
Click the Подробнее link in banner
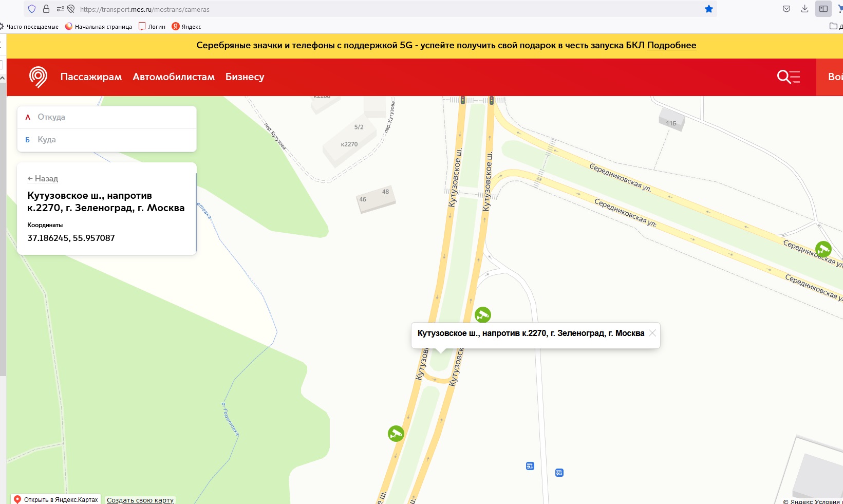671,45
